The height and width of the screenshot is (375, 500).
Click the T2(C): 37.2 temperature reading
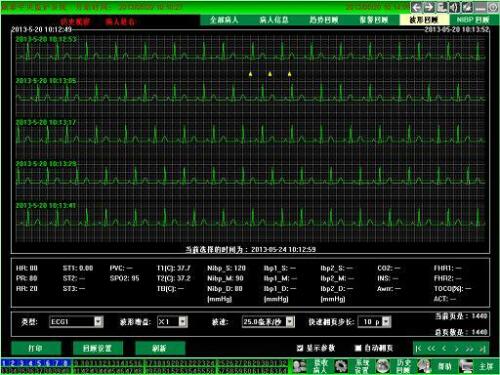[174, 278]
